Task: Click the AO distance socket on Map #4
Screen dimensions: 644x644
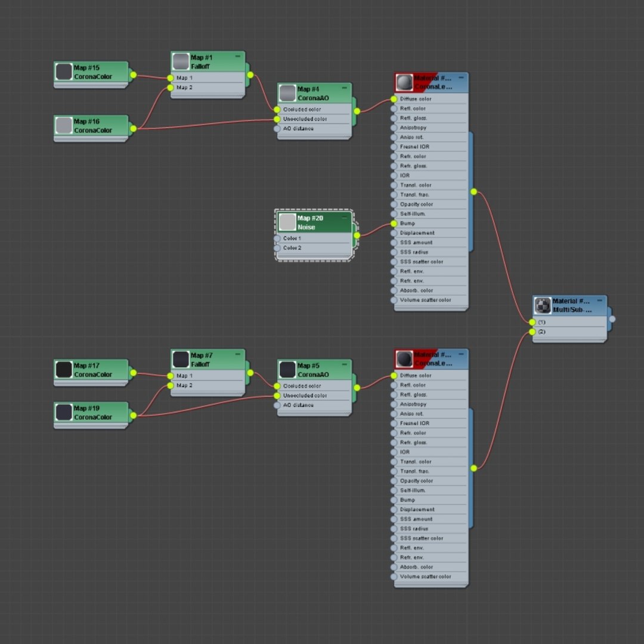Action: pyautogui.click(x=277, y=129)
